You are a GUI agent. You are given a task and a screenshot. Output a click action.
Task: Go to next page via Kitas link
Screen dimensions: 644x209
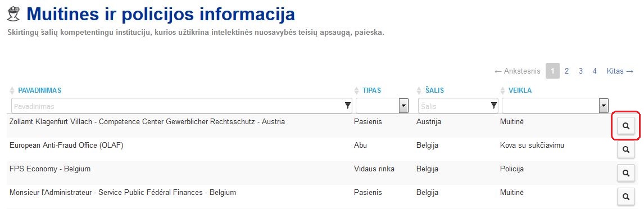pos(620,71)
